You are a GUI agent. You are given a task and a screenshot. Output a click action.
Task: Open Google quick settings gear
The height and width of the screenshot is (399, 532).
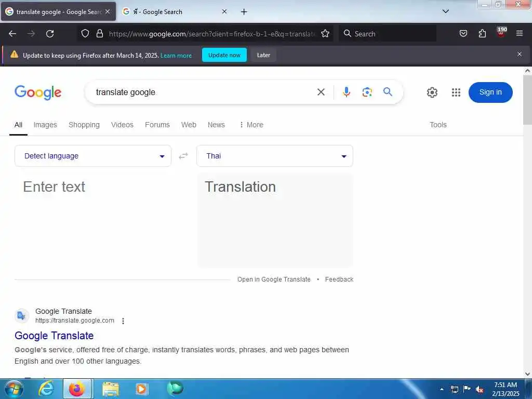click(x=432, y=92)
